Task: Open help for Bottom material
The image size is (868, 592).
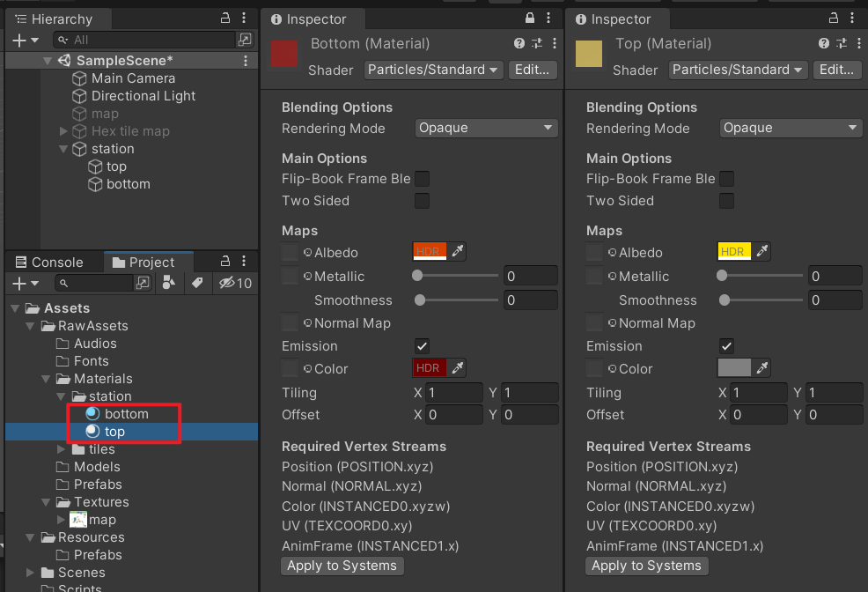Action: (x=519, y=43)
